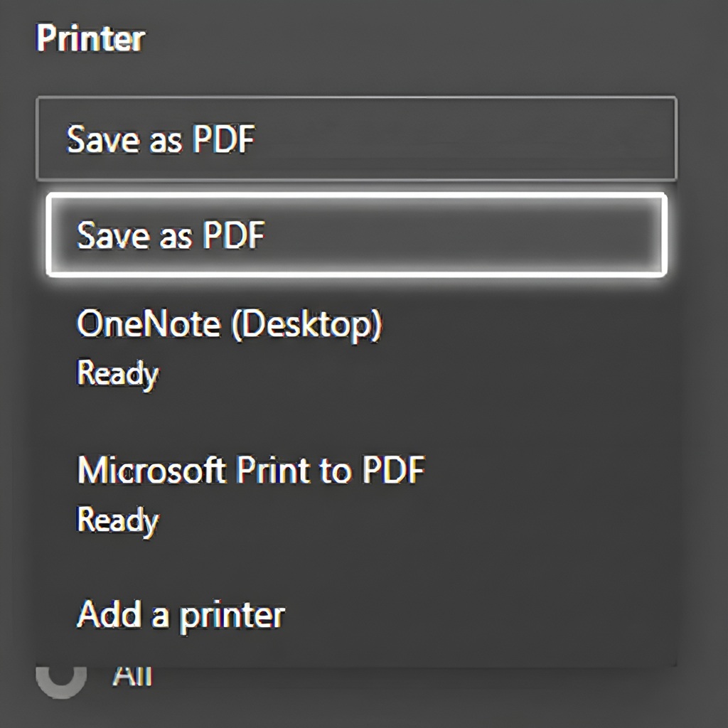
Task: Click the Ready status under Microsoft Print to PDF
Action: click(x=117, y=519)
